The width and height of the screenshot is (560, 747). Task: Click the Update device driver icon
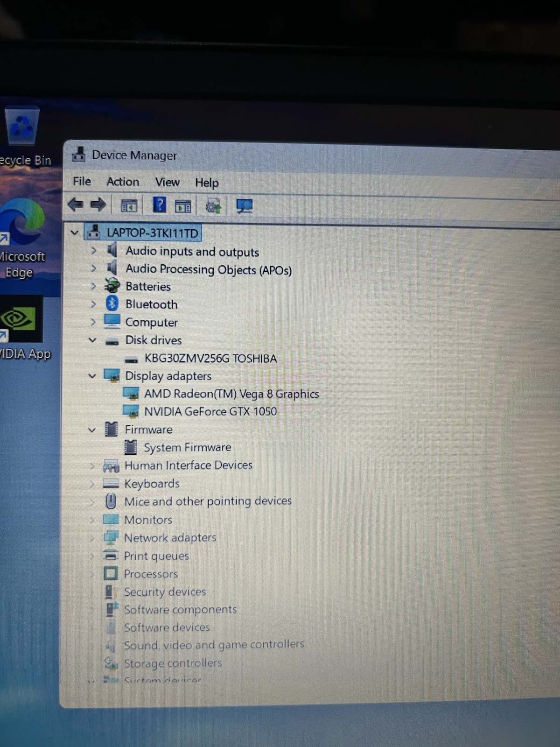click(x=213, y=206)
